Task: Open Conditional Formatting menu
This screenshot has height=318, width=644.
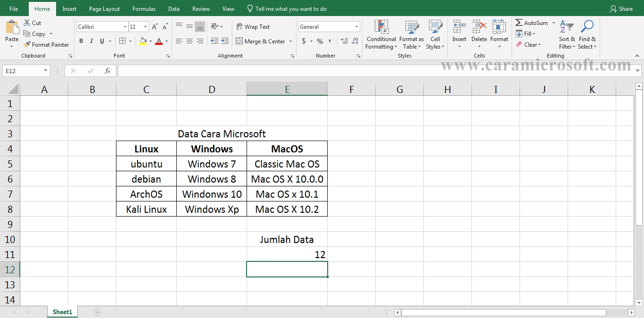Action: [x=381, y=34]
